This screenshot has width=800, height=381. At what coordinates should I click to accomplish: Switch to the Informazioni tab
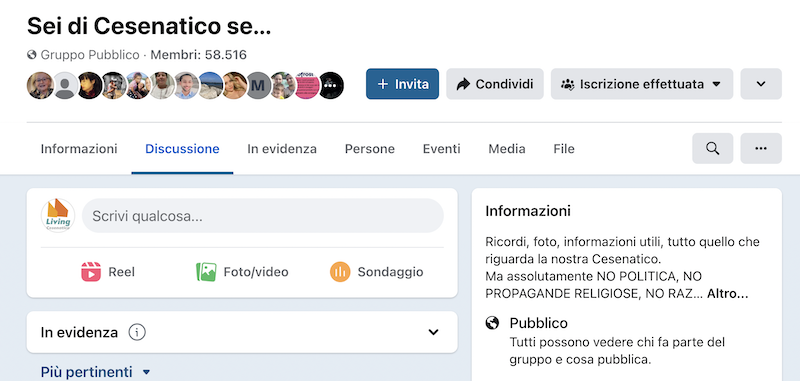click(79, 149)
